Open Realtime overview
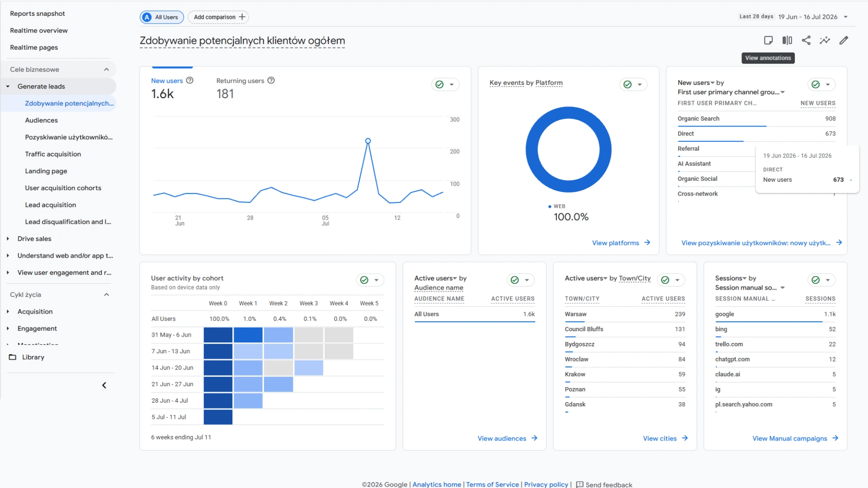Screen dimensions: 868x488 pos(39,30)
